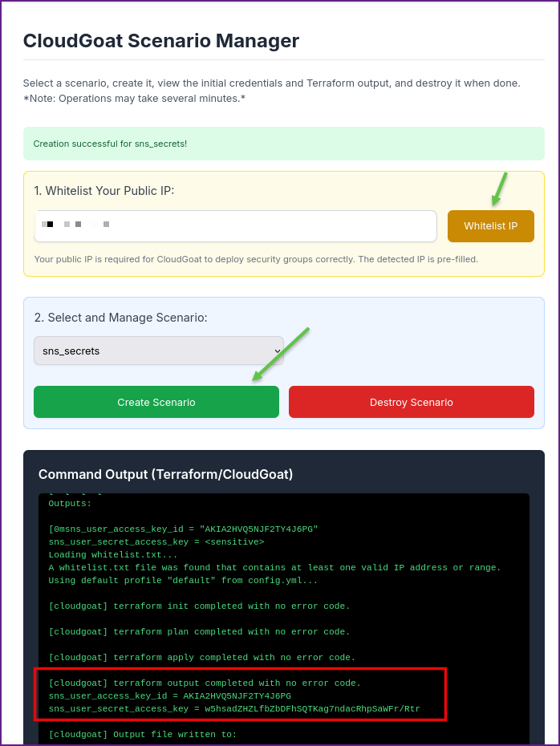Click the 'terraform apply completed' output line
The width and height of the screenshot is (560, 746).
coord(201,658)
